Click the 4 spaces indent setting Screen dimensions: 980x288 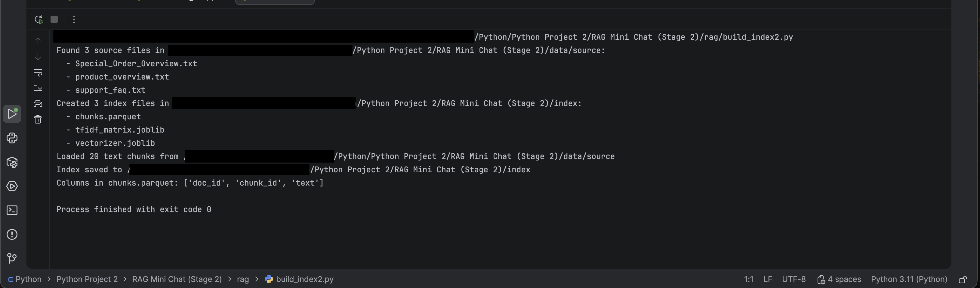point(844,279)
